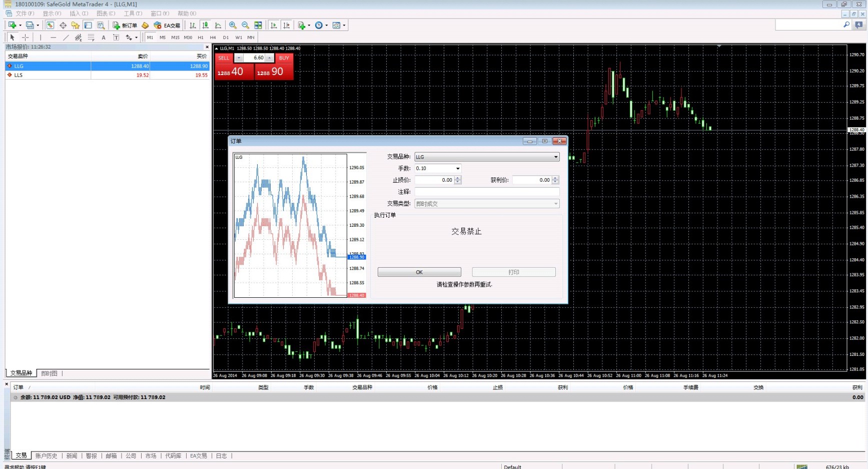The height and width of the screenshot is (469, 868).
Task: Click SELL in one-click trading panel
Action: pos(224,58)
